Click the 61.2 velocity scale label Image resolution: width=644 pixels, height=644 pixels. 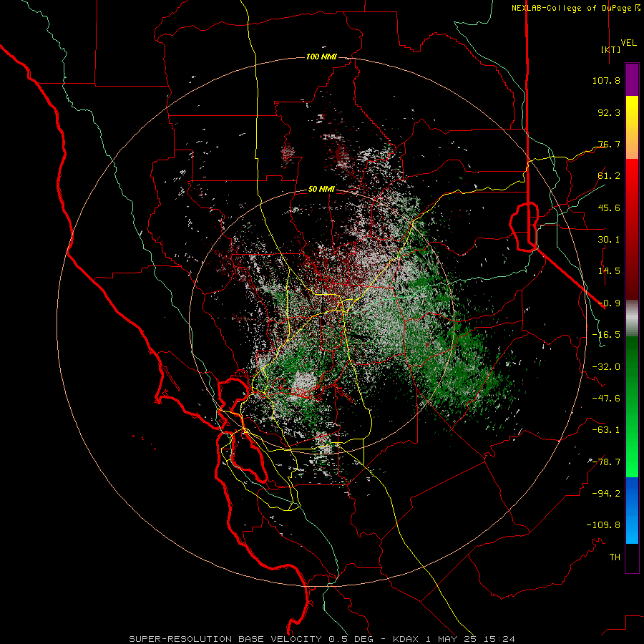(609, 176)
